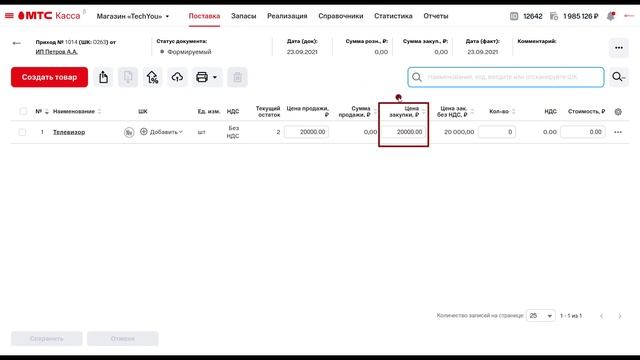The image size is (640, 360).
Task: Click the 20 000,00 price without VAT cell
Action: pos(459,132)
